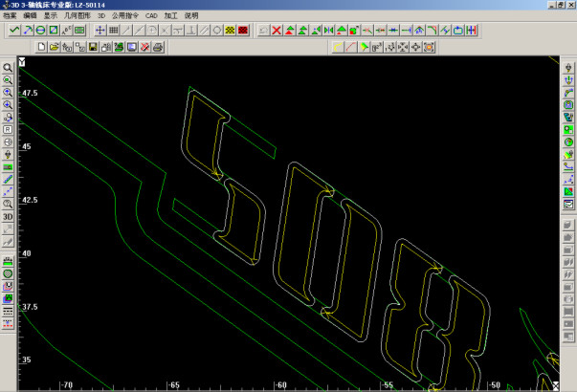The width and height of the screenshot is (577, 392).
Task: Create a new file with blank page icon
Action: click(x=41, y=47)
